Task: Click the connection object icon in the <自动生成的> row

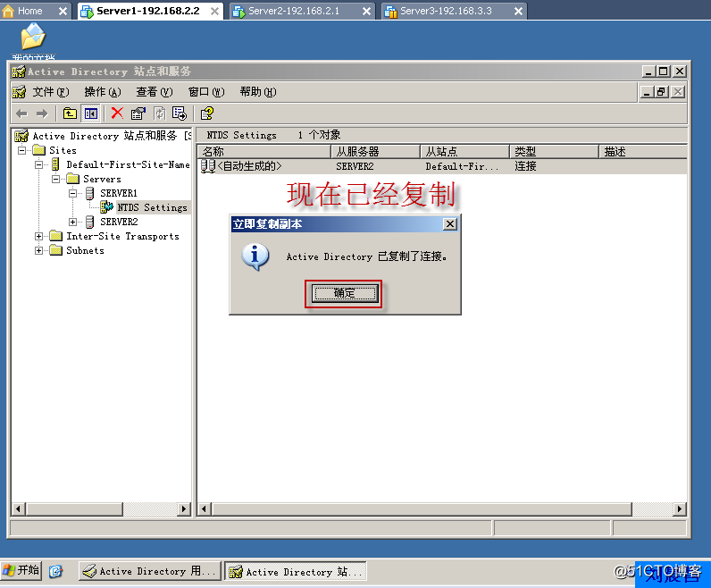Action: [208, 166]
